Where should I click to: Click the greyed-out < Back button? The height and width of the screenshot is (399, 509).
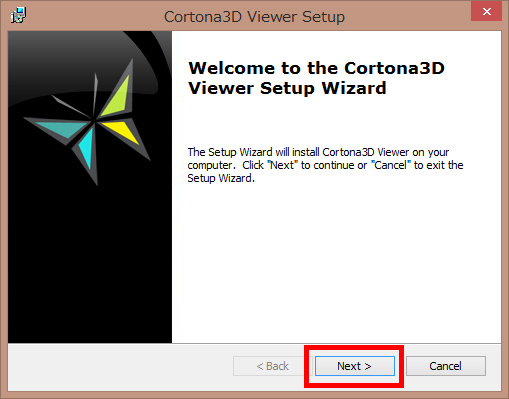(272, 366)
